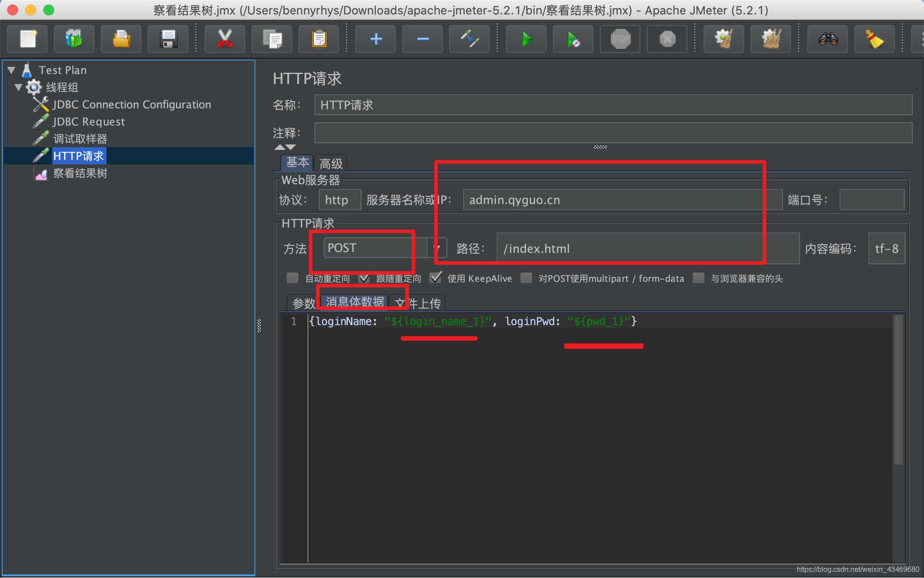The height and width of the screenshot is (578, 924).
Task: Reset search with yellow brush icon
Action: 875,39
